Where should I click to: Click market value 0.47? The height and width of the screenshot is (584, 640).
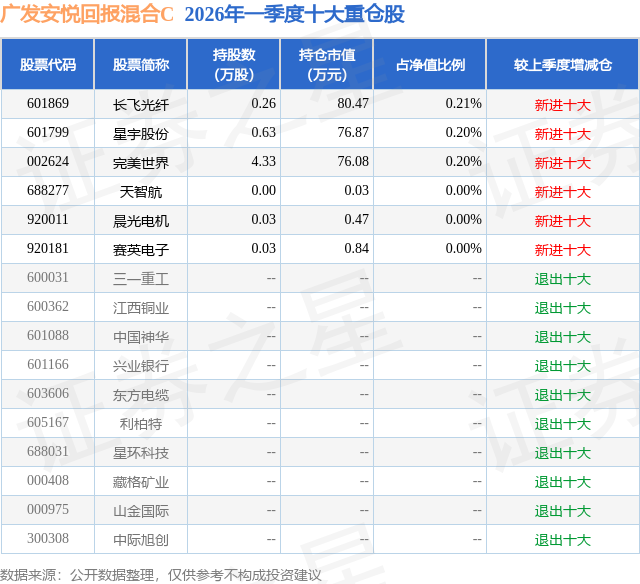[x=356, y=220]
